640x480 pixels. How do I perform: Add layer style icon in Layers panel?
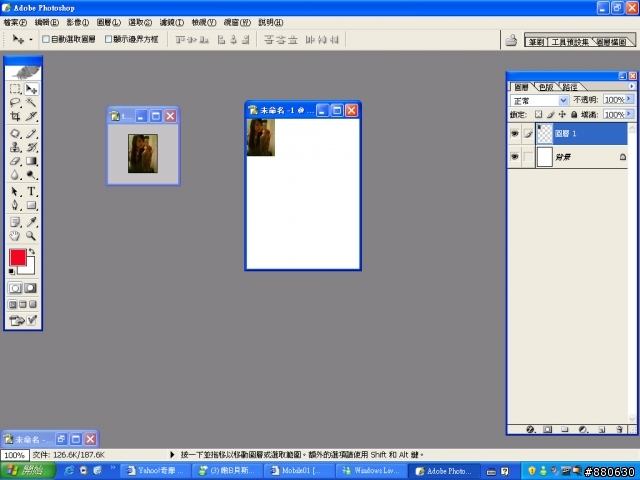530,429
